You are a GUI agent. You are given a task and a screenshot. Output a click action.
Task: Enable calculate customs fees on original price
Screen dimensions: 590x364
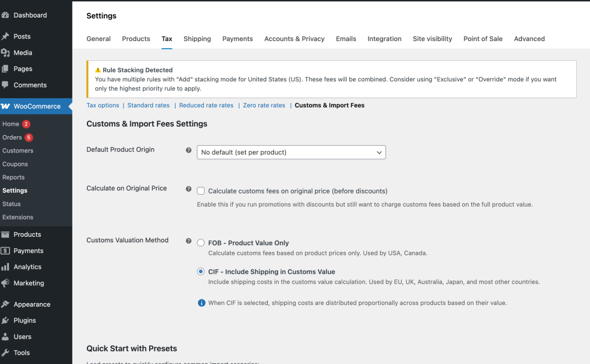[201, 191]
